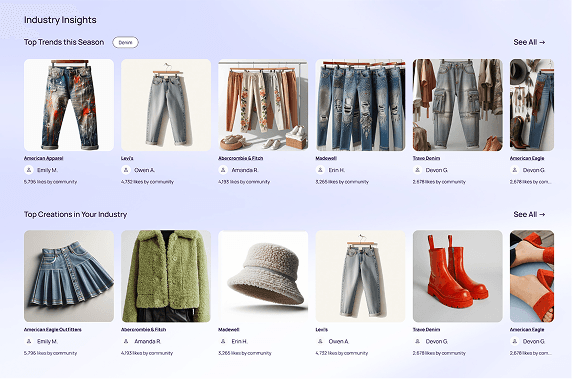Click Abercrombie & Fitch brand name in Top Creations

tap(143, 330)
